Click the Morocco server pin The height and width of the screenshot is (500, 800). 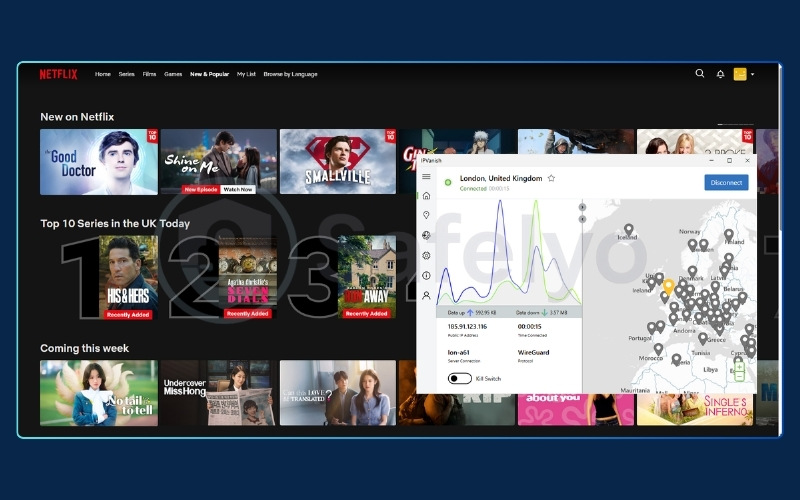pos(658,348)
